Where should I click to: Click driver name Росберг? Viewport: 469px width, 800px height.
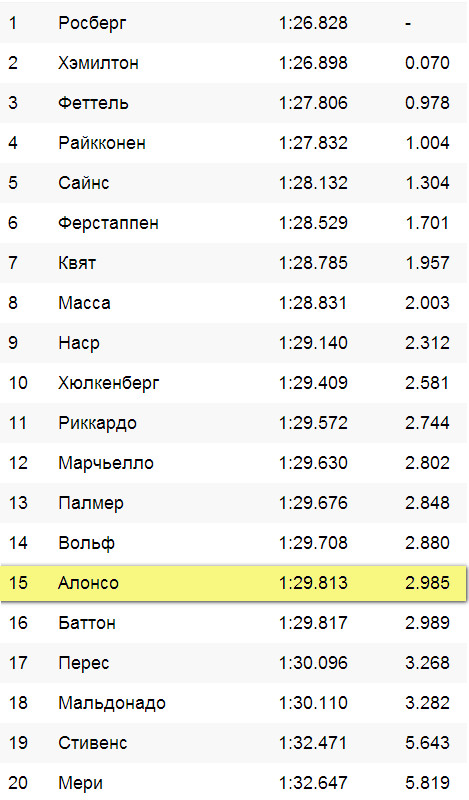pos(92,23)
